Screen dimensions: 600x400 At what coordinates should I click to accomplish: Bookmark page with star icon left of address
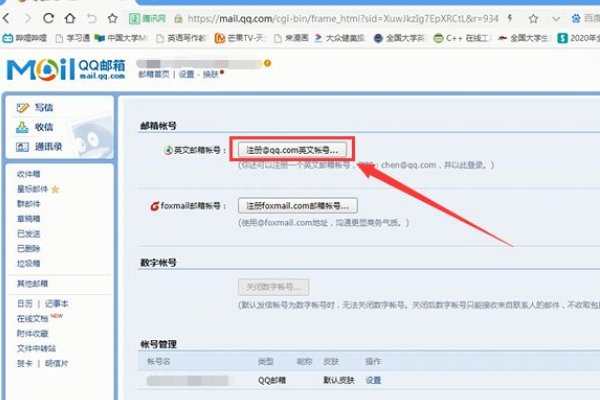pos(112,18)
